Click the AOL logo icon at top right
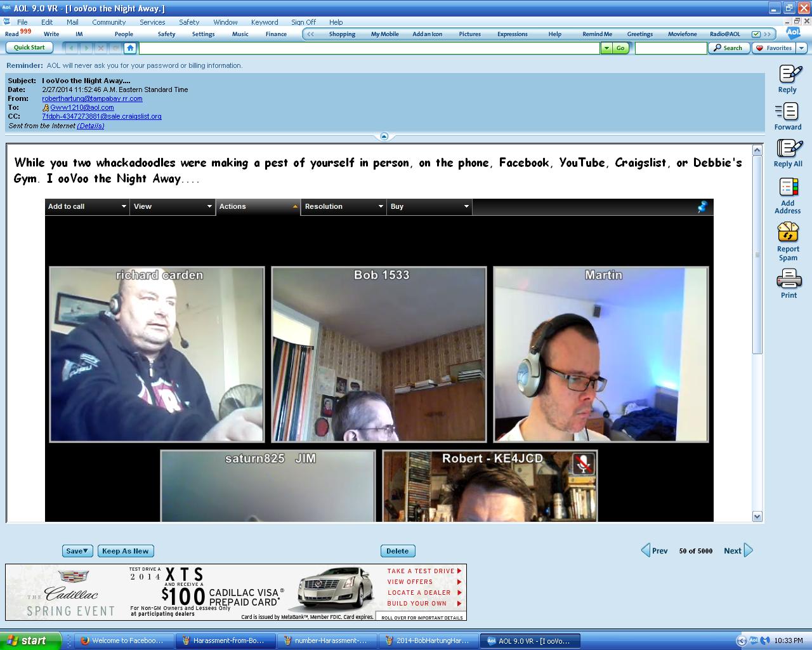The width and height of the screenshot is (812, 650). (793, 33)
